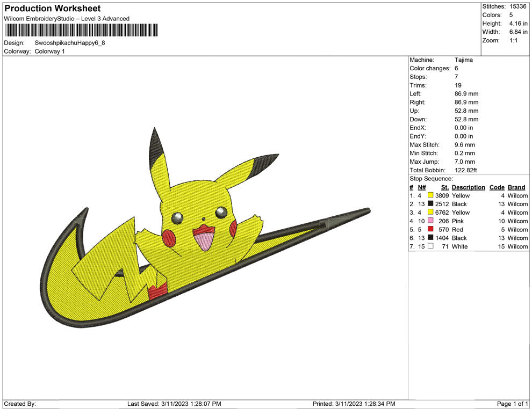
Task: Click the Max Jump value '7.0 mm'
Action: tap(465, 162)
